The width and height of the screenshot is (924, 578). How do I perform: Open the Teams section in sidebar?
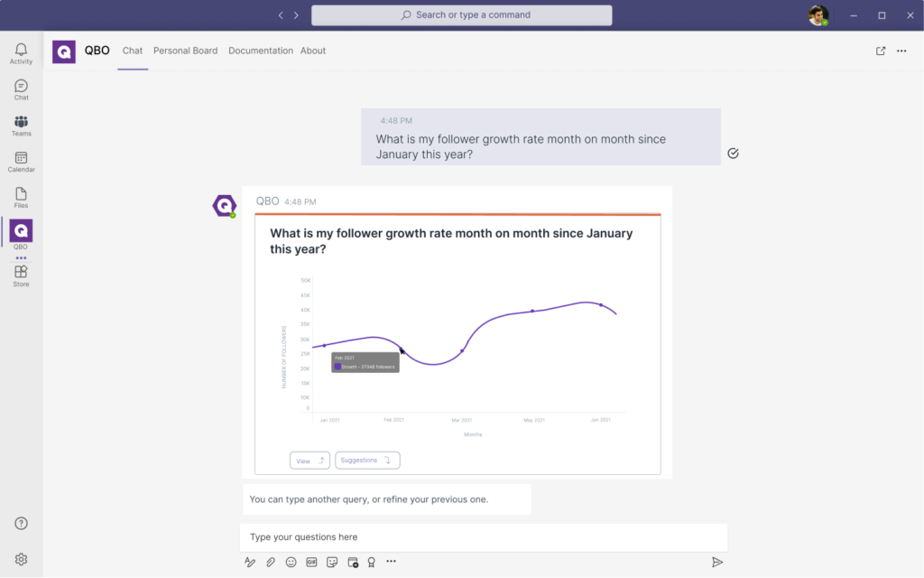pos(21,126)
